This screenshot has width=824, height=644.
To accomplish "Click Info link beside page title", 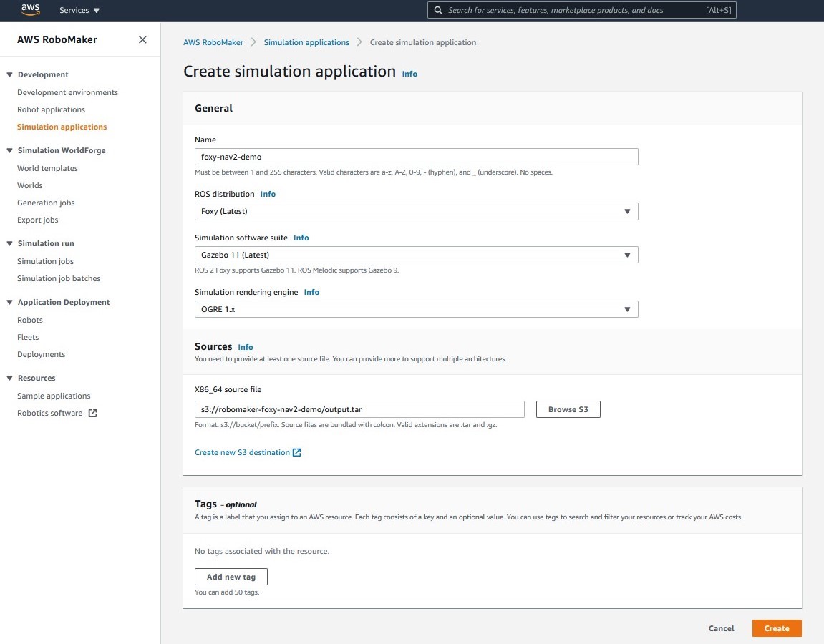I will click(409, 74).
